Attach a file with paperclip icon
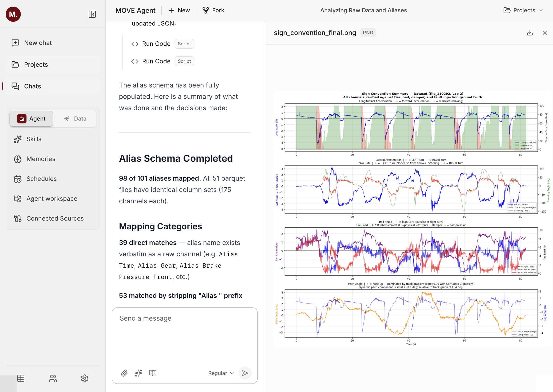553x392 pixels. pyautogui.click(x=124, y=373)
